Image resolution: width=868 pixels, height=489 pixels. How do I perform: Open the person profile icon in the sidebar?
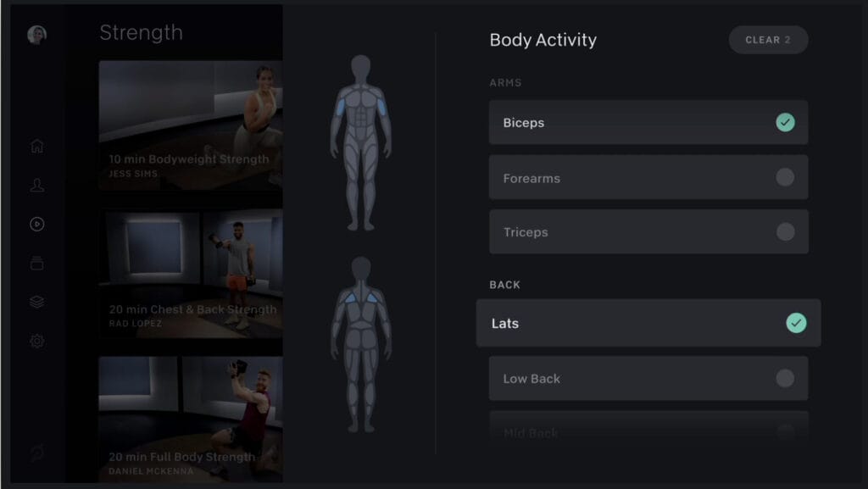coord(37,185)
